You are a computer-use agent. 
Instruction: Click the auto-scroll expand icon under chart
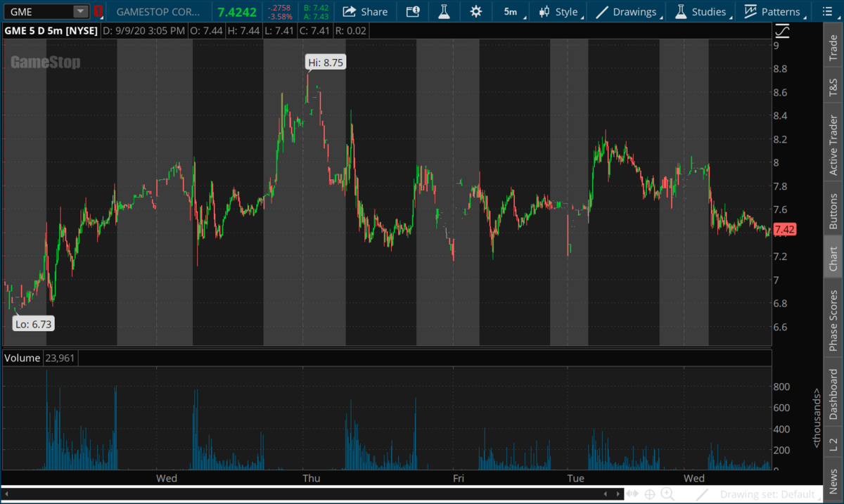(632, 494)
